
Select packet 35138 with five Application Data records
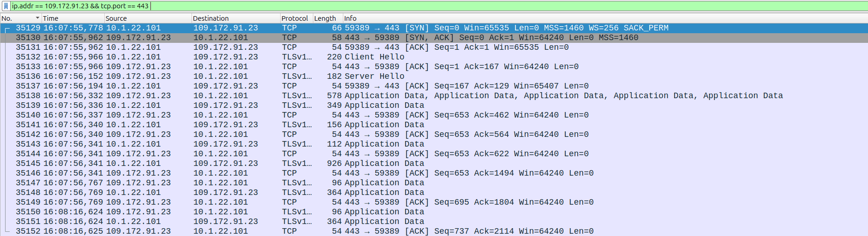[434, 96]
